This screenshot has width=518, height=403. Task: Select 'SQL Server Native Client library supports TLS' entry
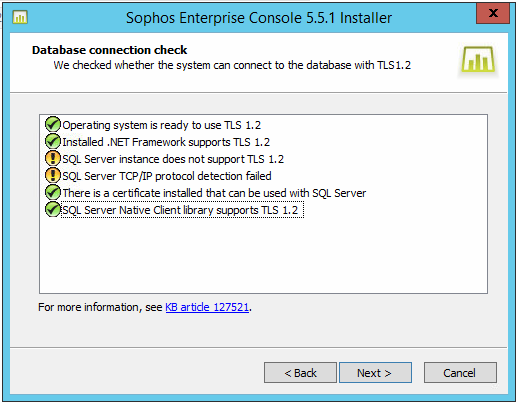coord(182,210)
